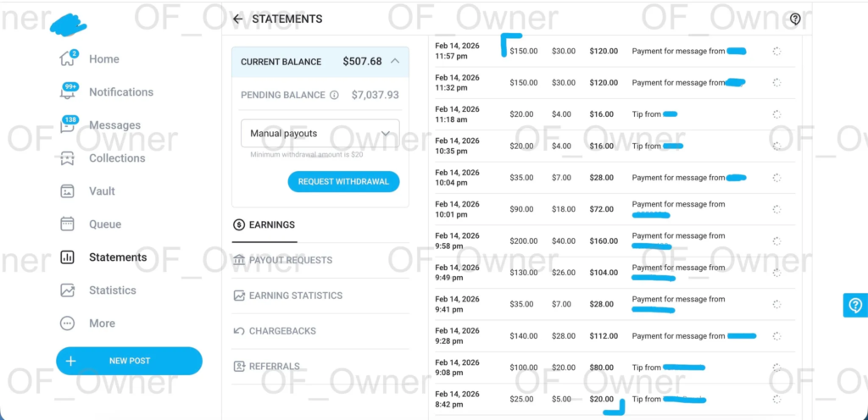868x420 pixels.
Task: Open the Manual payouts dropdown
Action: coord(320,134)
